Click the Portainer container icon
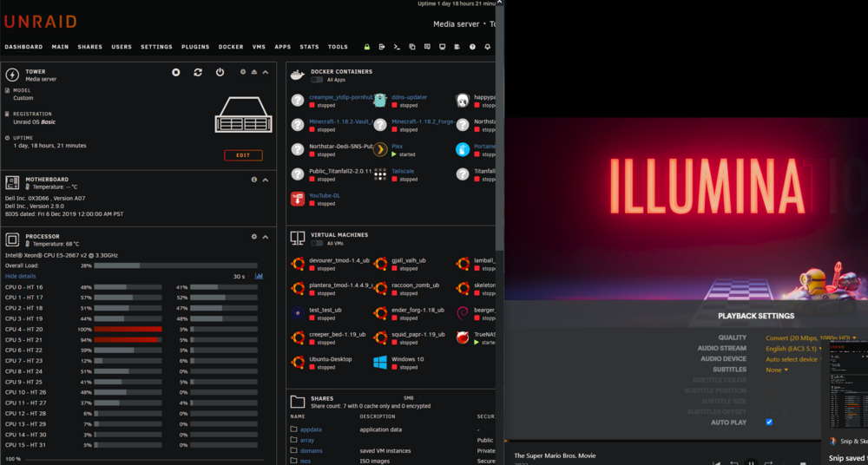This screenshot has height=465, width=868. [x=463, y=149]
